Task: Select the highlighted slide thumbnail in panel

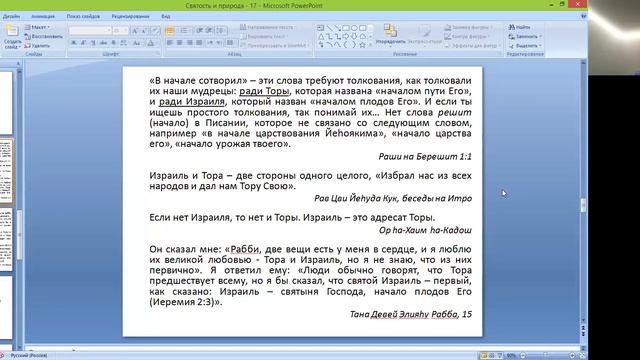Action: (x=7, y=172)
